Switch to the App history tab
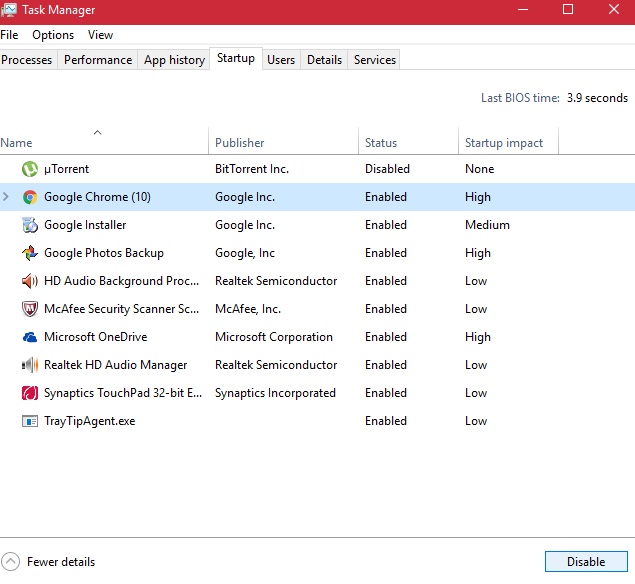The width and height of the screenshot is (635, 584). tap(174, 60)
